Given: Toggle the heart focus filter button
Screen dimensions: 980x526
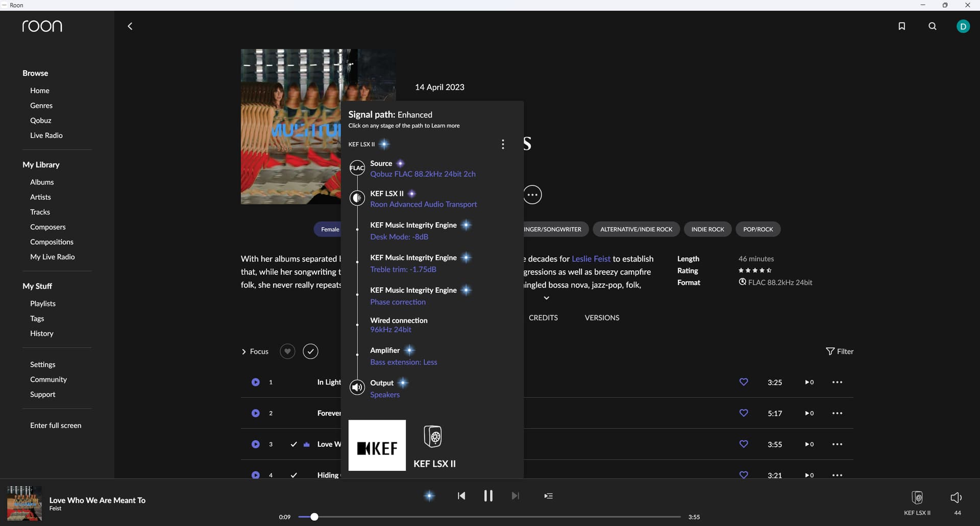Looking at the screenshot, I should [x=287, y=351].
